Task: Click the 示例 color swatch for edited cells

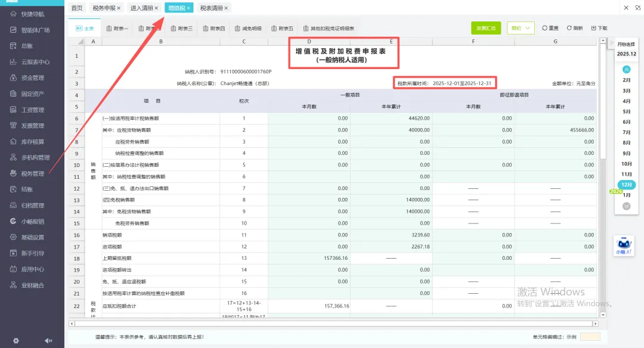Action: point(590,337)
